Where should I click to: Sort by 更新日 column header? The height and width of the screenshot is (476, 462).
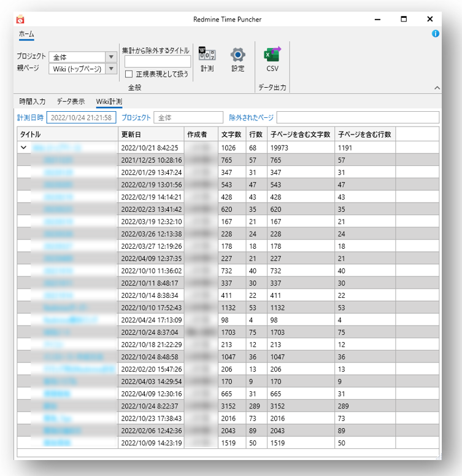pyautogui.click(x=151, y=134)
